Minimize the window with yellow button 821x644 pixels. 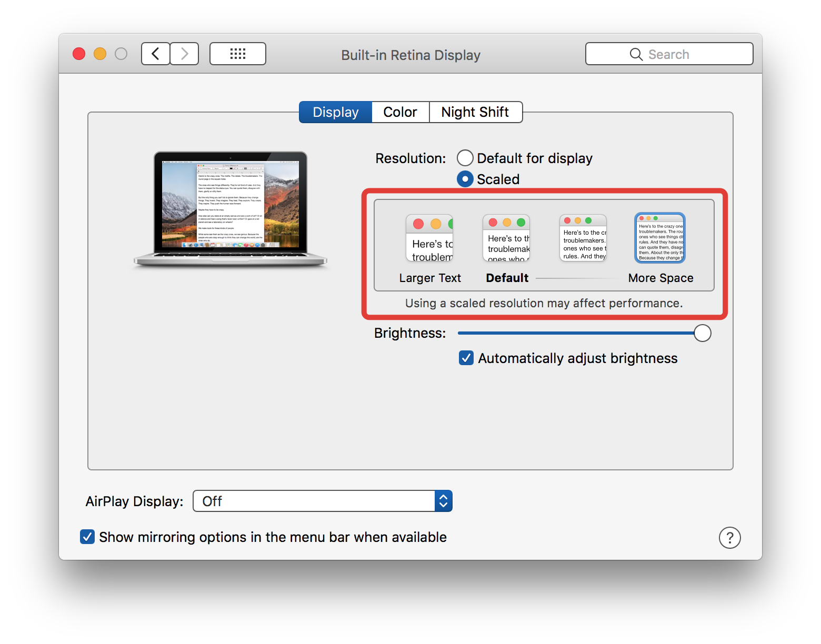tap(100, 54)
